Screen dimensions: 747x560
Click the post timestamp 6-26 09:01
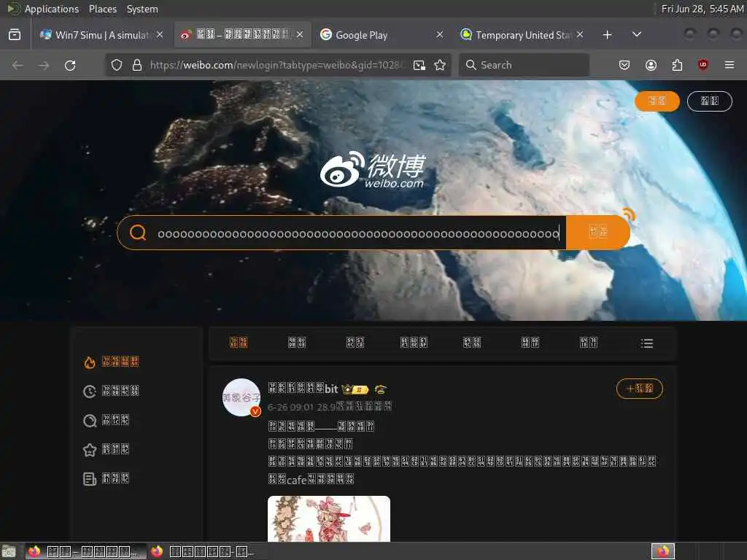pyautogui.click(x=290, y=407)
